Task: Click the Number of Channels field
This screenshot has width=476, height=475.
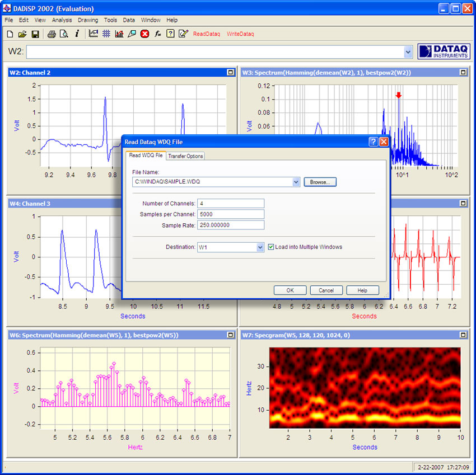Action: [x=231, y=204]
